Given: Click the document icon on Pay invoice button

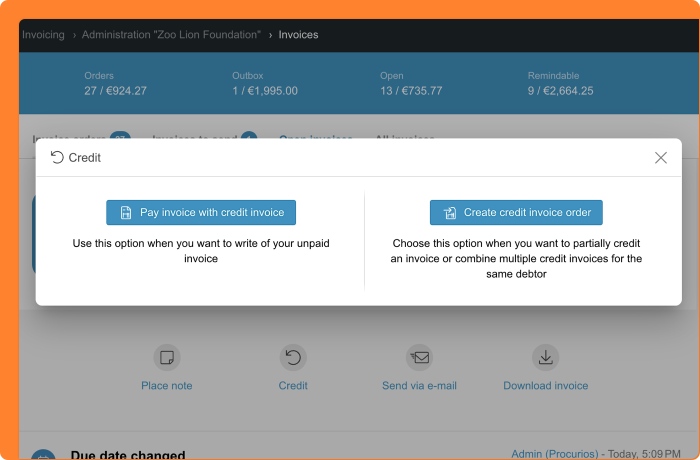Looking at the screenshot, I should [x=126, y=213].
